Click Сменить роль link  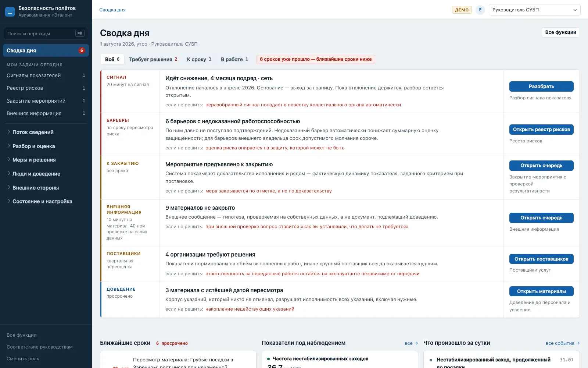(x=23, y=359)
